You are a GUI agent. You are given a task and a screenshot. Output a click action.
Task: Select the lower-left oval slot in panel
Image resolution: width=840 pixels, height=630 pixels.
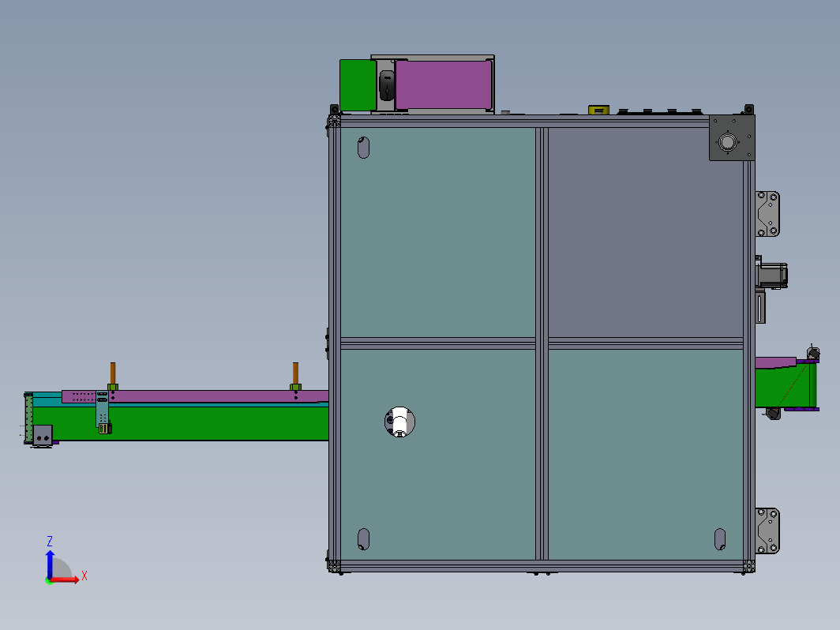pyautogui.click(x=363, y=539)
